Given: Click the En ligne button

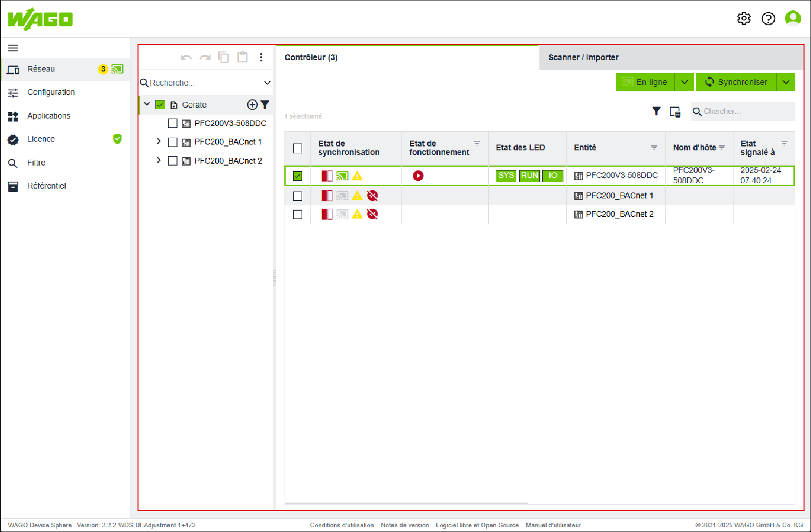Looking at the screenshot, I should pyautogui.click(x=645, y=82).
